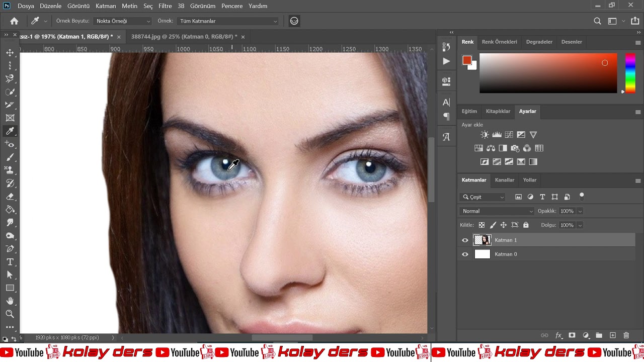Toggle show sampling ring option

pos(294,21)
